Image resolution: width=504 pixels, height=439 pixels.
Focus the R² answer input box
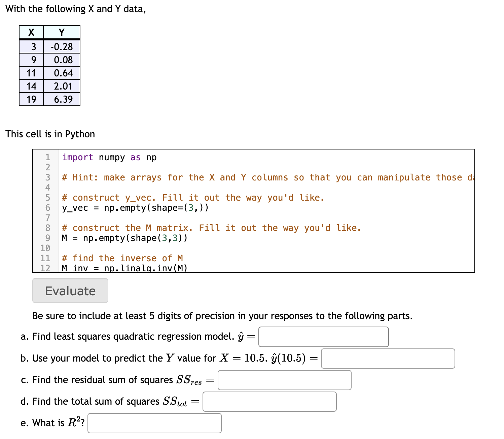(155, 423)
